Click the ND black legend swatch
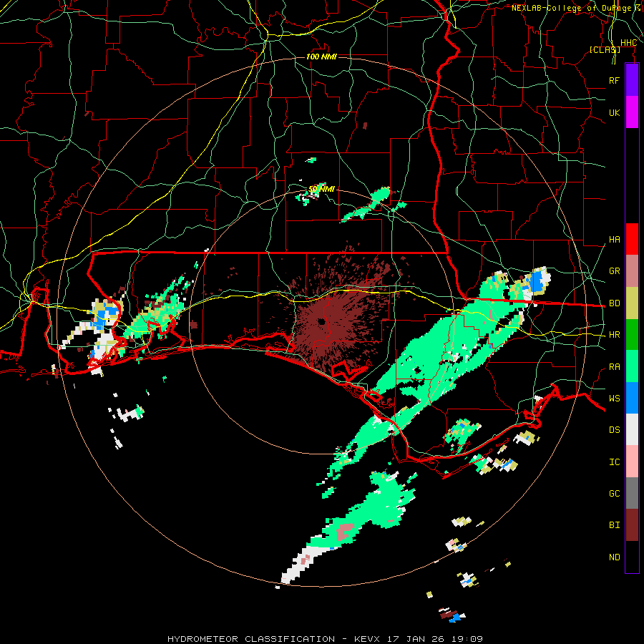Screen dimensions: 644x644 click(x=632, y=557)
